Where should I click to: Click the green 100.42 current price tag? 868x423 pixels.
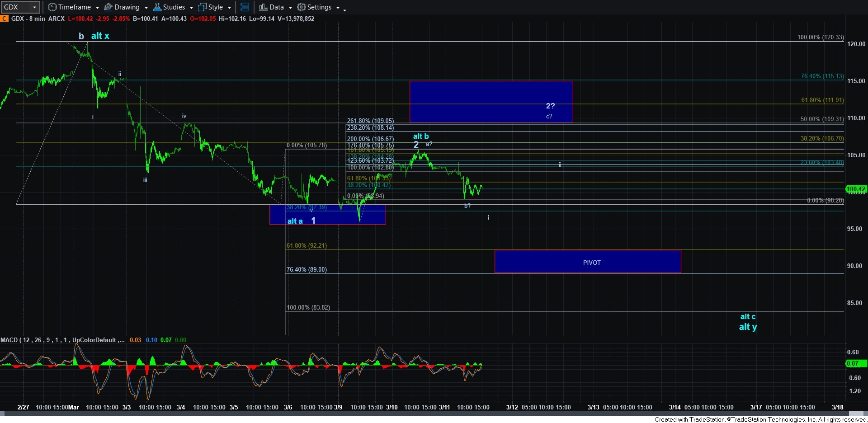(x=855, y=189)
